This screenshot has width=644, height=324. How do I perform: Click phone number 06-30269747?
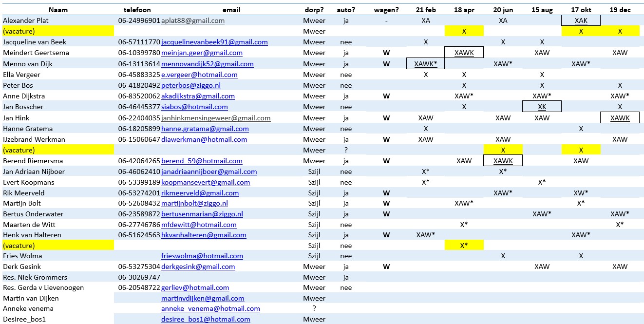click(139, 277)
